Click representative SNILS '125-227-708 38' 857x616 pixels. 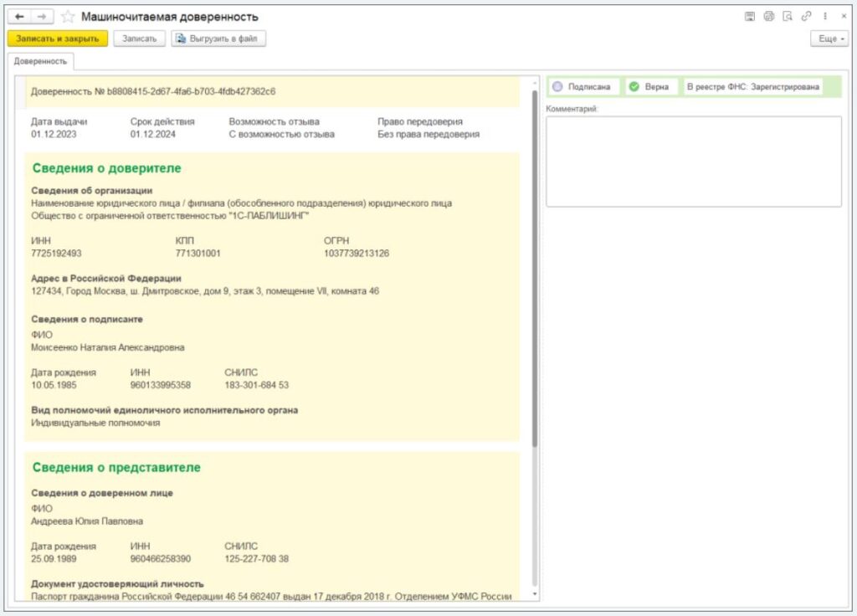256,559
